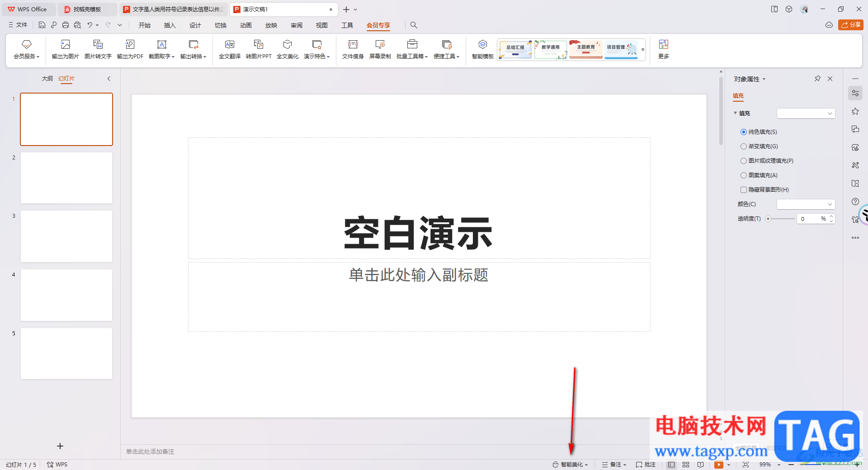Screen dimensions: 868x470
Task: Open the search magnifier icon in the menu bar
Action: tap(414, 25)
